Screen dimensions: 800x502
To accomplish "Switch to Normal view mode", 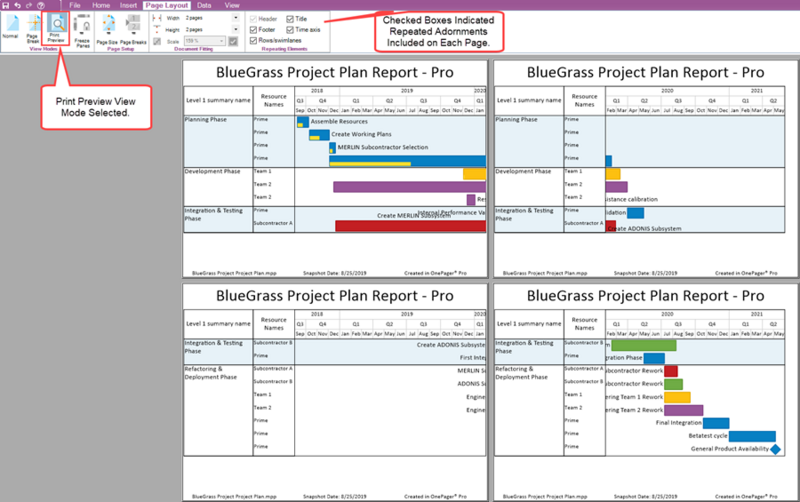I will 11,27.
